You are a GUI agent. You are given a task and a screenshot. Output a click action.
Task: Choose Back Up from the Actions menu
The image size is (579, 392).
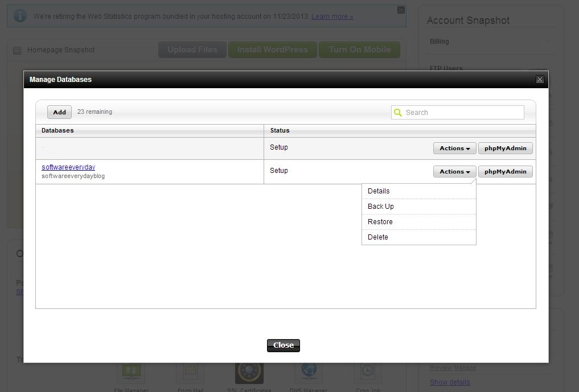tap(381, 207)
